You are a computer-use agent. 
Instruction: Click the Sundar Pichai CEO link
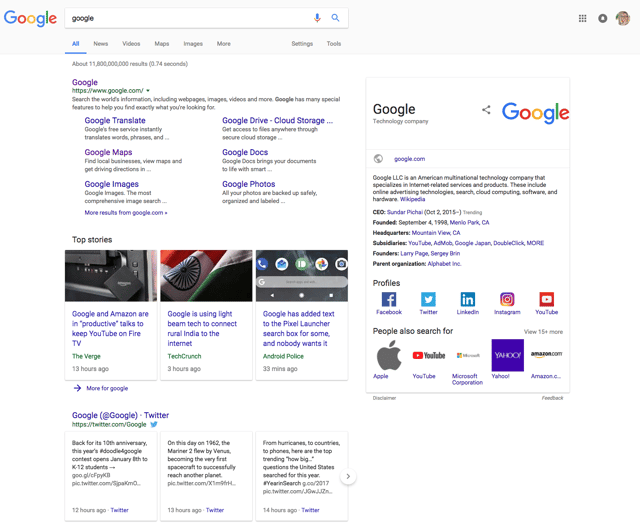point(404,212)
